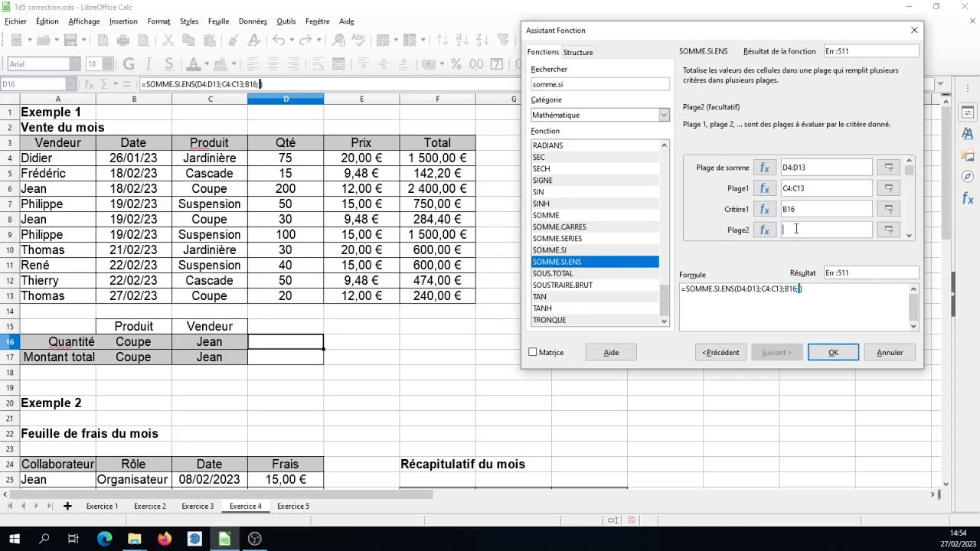Open the font color dropdown arrow
The width and height of the screenshot is (980, 551).
pyautogui.click(x=207, y=64)
